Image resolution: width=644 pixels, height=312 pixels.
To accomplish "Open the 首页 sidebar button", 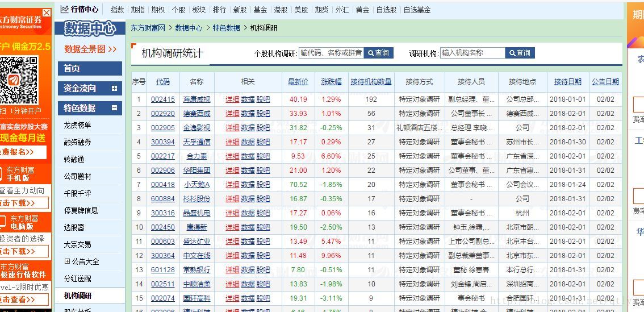I will point(90,68).
